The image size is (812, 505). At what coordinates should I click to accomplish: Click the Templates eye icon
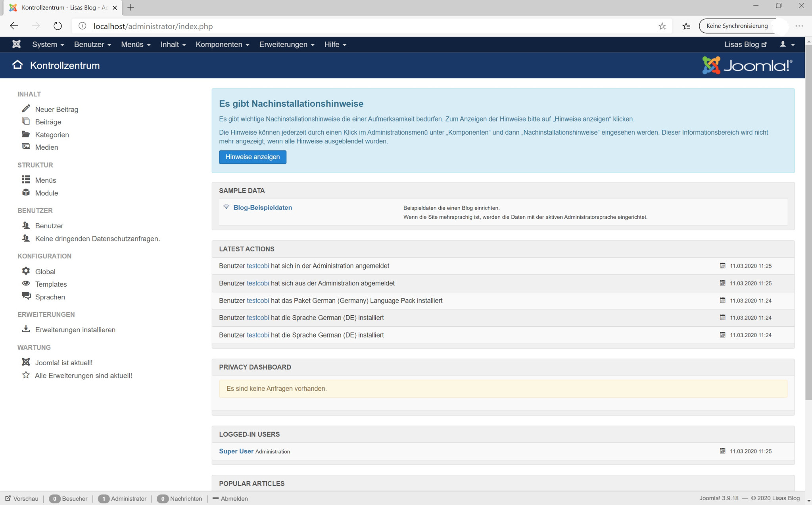pos(26,283)
